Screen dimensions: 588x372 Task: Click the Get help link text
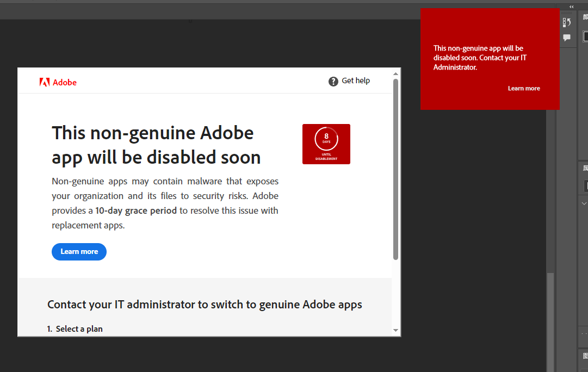356,80
